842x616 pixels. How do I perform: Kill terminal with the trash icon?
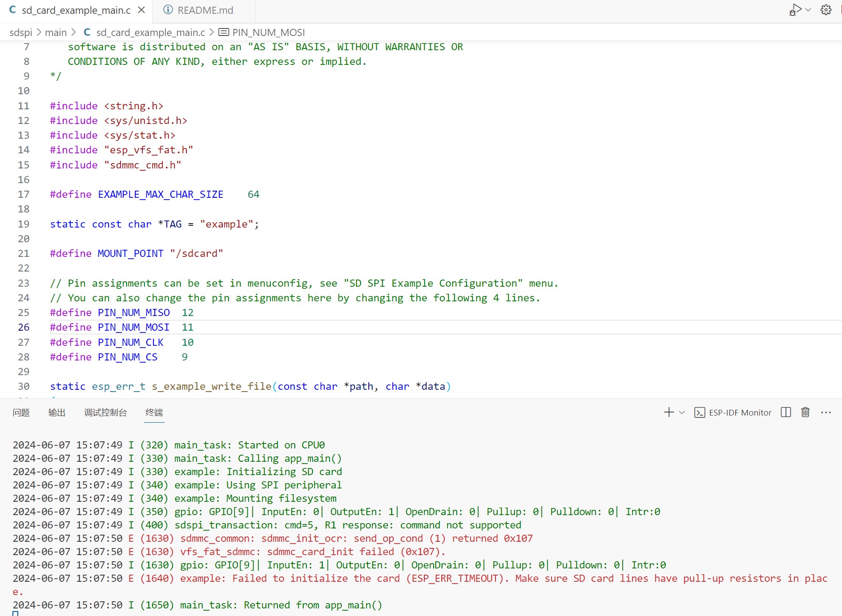806,412
